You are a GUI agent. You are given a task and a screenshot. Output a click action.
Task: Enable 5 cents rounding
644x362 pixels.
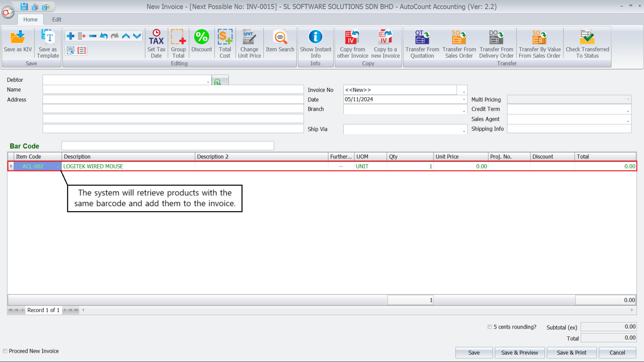[x=489, y=327]
